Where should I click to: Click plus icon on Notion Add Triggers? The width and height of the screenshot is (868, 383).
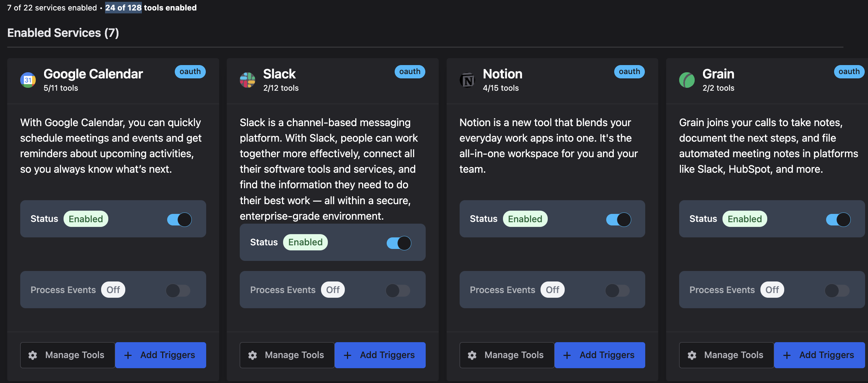(x=567, y=355)
